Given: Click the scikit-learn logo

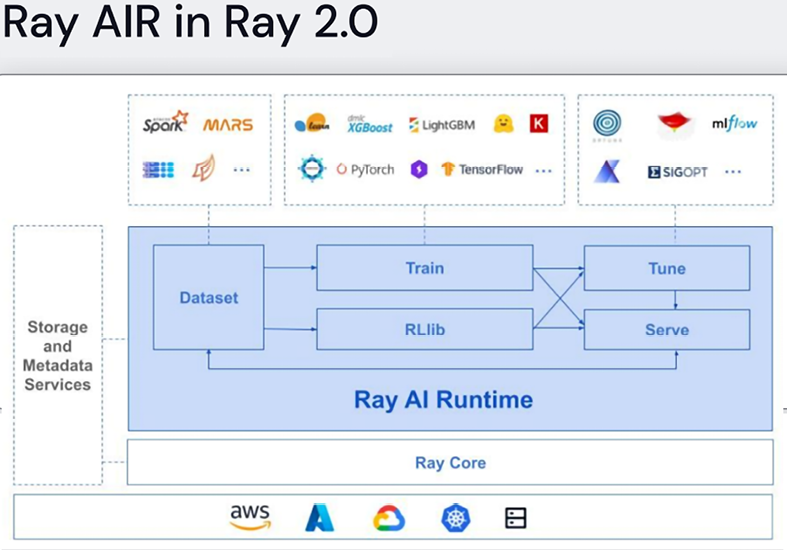Looking at the screenshot, I should pyautogui.click(x=312, y=123).
